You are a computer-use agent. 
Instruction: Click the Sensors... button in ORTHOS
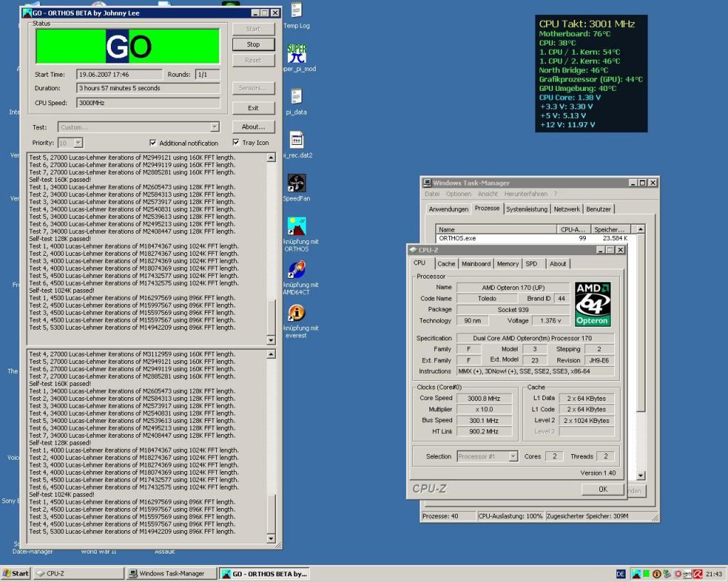pyautogui.click(x=253, y=88)
